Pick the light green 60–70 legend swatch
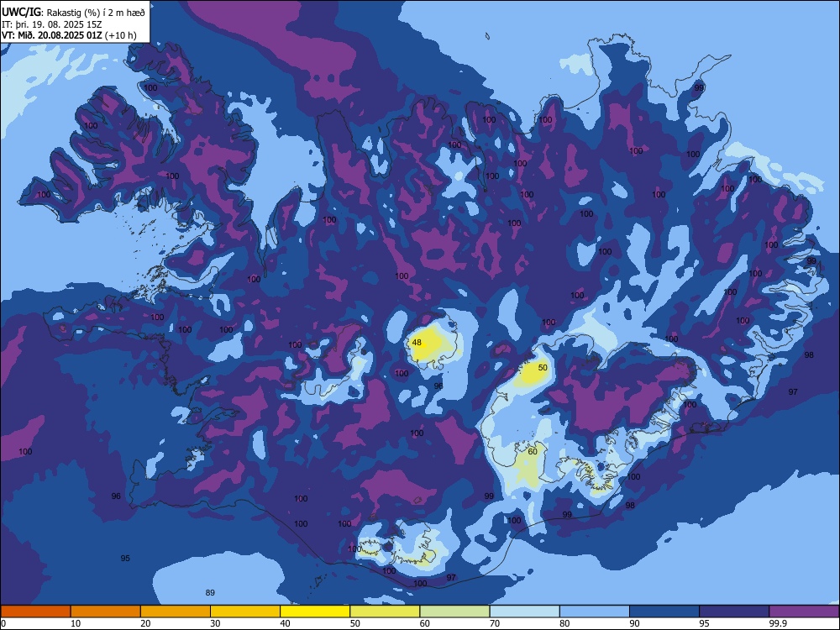The image size is (840, 630). 454,612
